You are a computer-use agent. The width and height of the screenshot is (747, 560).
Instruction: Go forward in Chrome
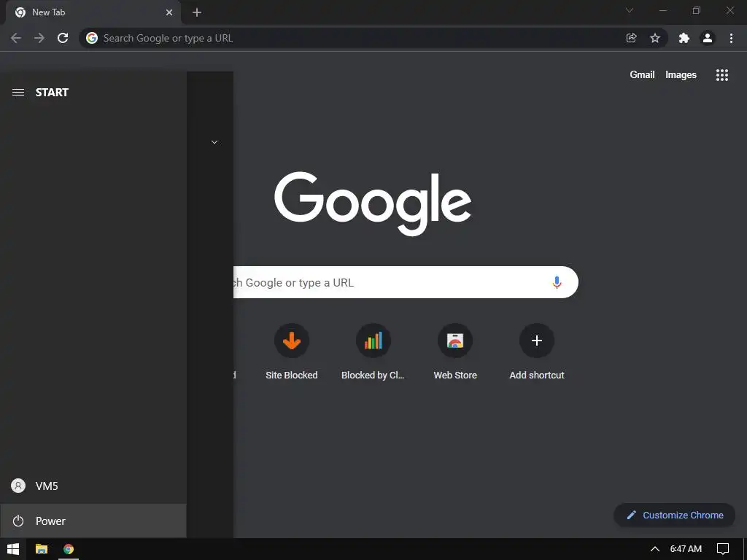[x=39, y=38]
